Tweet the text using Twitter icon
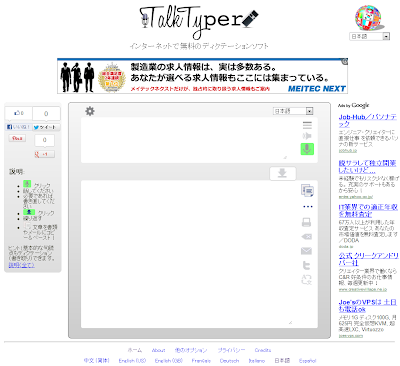Image resolution: width=400 pixels, height=366 pixels. click(306, 265)
